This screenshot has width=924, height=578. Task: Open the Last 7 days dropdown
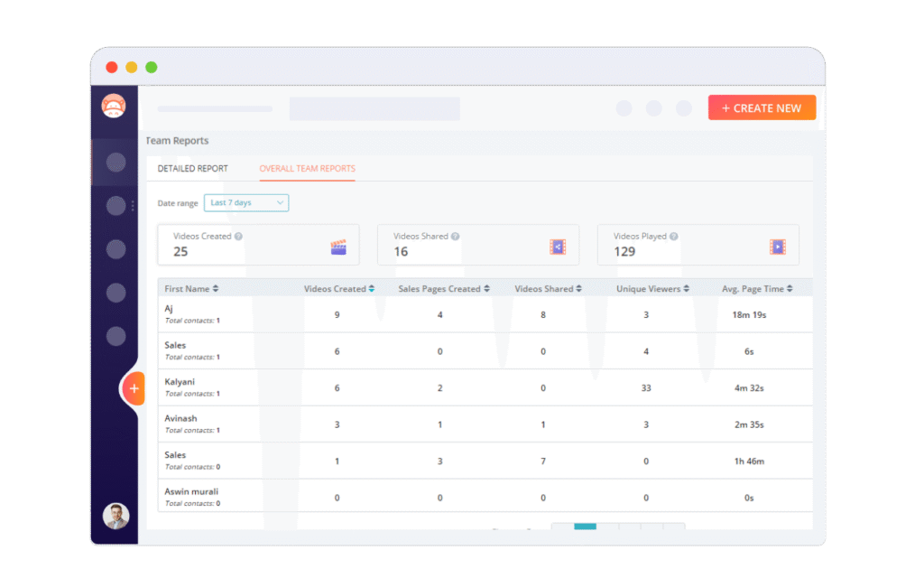[x=246, y=203]
